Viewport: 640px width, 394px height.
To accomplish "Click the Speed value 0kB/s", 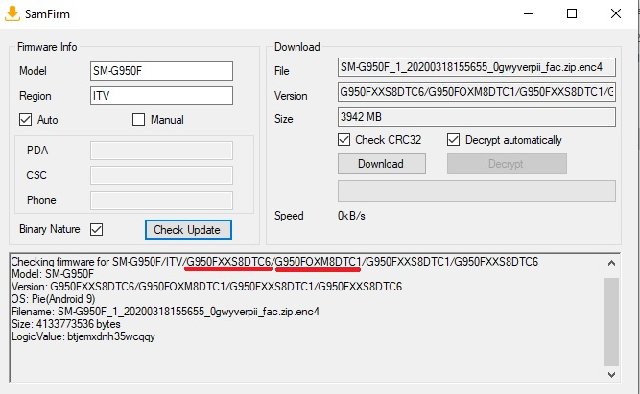I will [351, 216].
